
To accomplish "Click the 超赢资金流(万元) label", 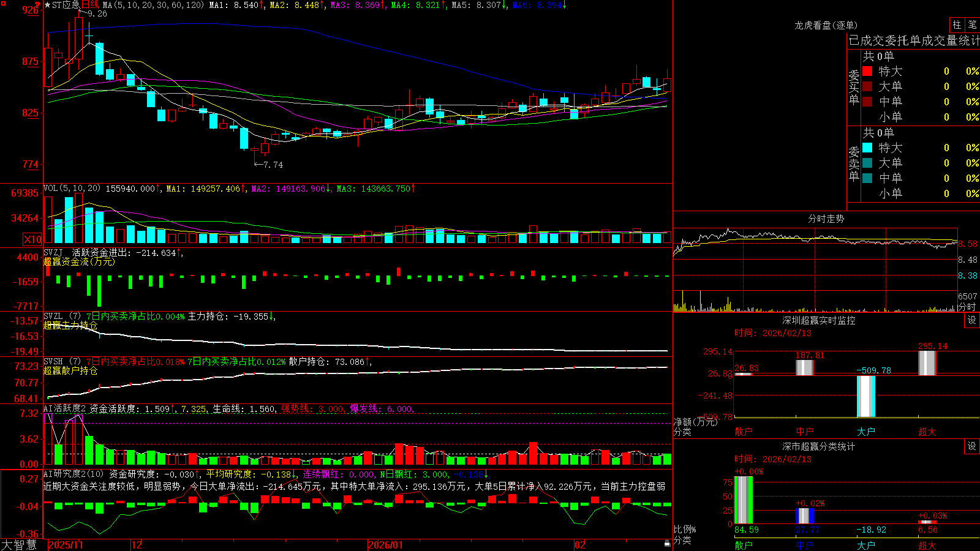I will [79, 261].
